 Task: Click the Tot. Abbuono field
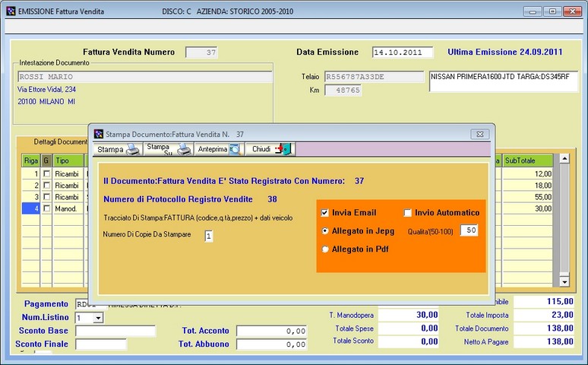(271, 344)
